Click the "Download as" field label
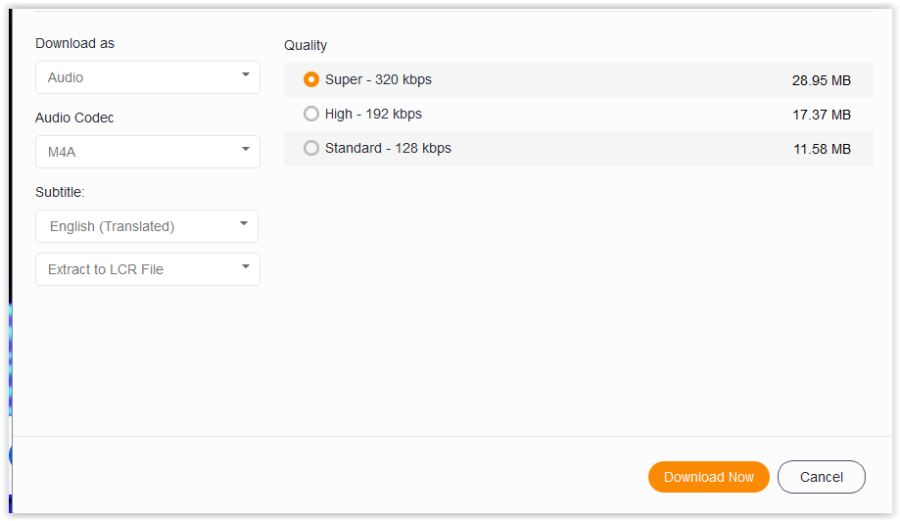 [x=75, y=43]
